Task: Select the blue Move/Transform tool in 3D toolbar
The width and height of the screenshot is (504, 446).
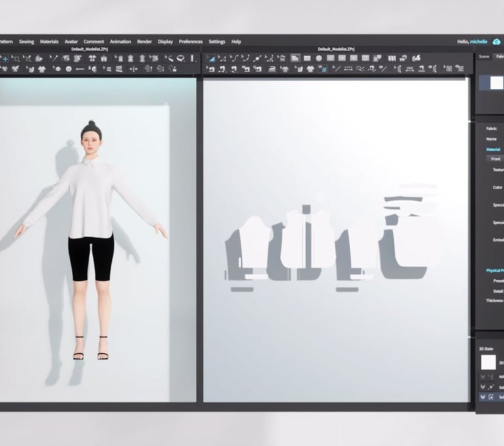Action: 4,58
